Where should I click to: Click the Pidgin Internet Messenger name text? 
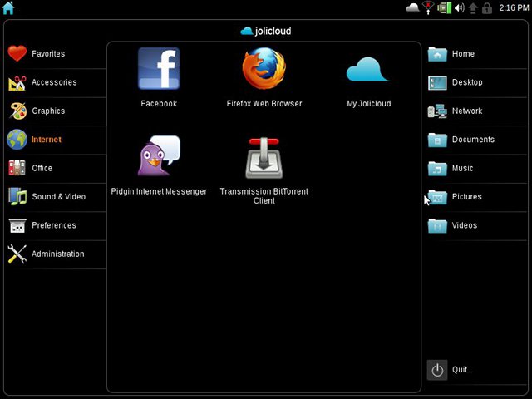click(159, 191)
